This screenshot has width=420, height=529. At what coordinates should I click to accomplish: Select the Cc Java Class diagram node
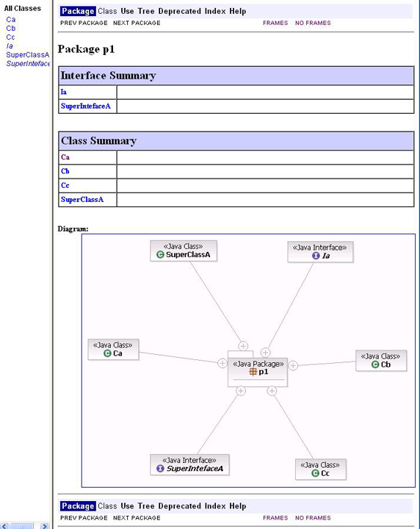(321, 469)
